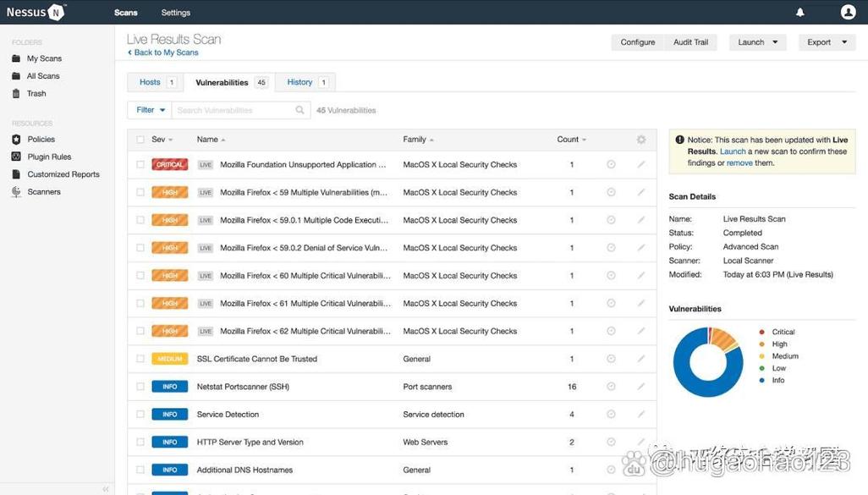Click the notifications bell icon
The image size is (868, 495).
pyautogui.click(x=799, y=13)
